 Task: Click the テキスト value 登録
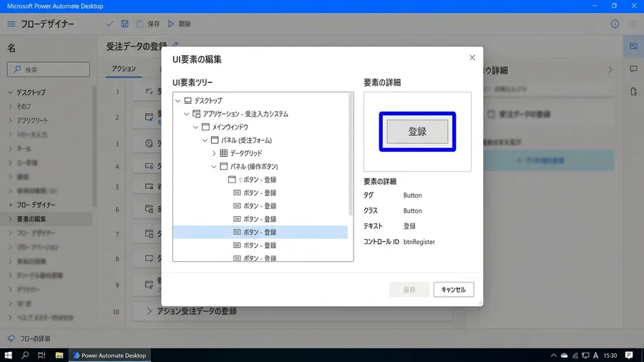[x=409, y=226]
